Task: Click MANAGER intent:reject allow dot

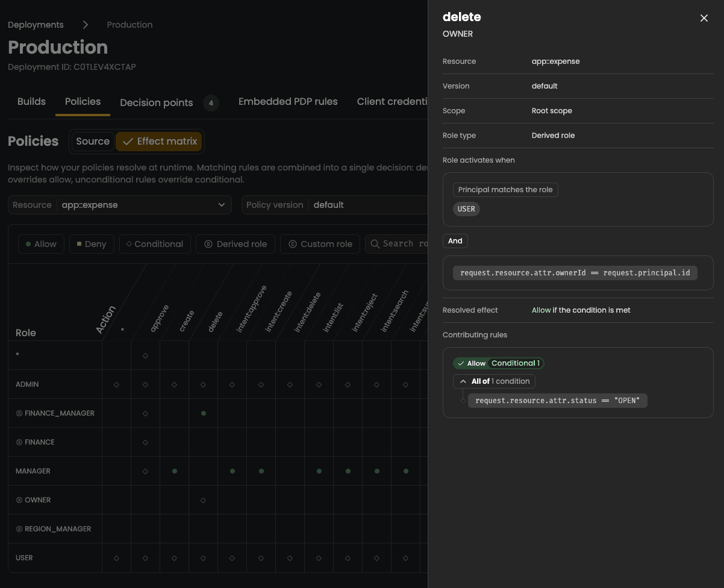Action: pos(348,471)
